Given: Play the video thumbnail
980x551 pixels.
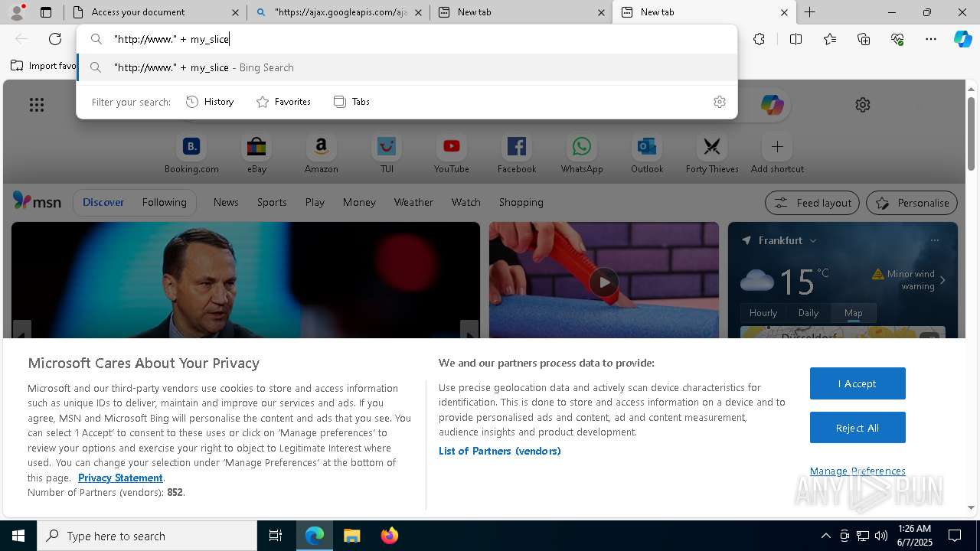Looking at the screenshot, I should tap(604, 282).
